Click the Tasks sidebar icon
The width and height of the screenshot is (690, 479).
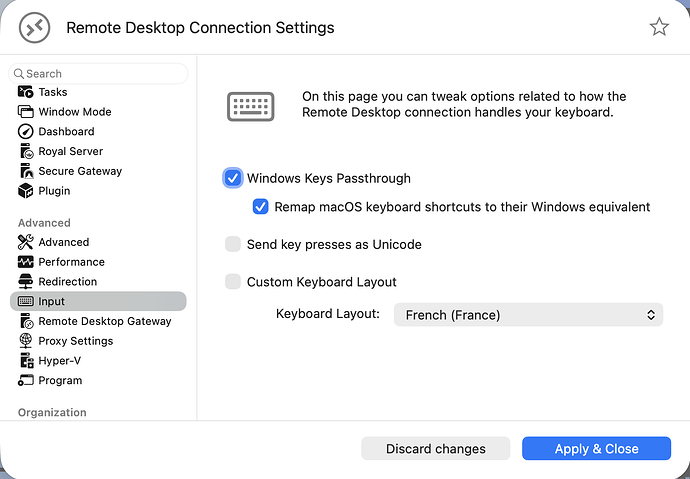click(x=26, y=92)
